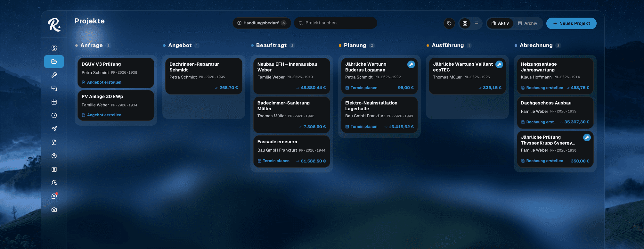Click Rechnung erstellen on Heizungsanlage card
Viewport: 644px width, 249px height.
pos(542,88)
